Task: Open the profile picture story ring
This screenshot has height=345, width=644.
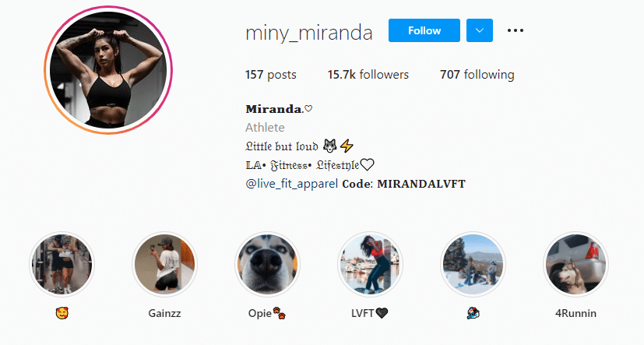Action: [108, 70]
